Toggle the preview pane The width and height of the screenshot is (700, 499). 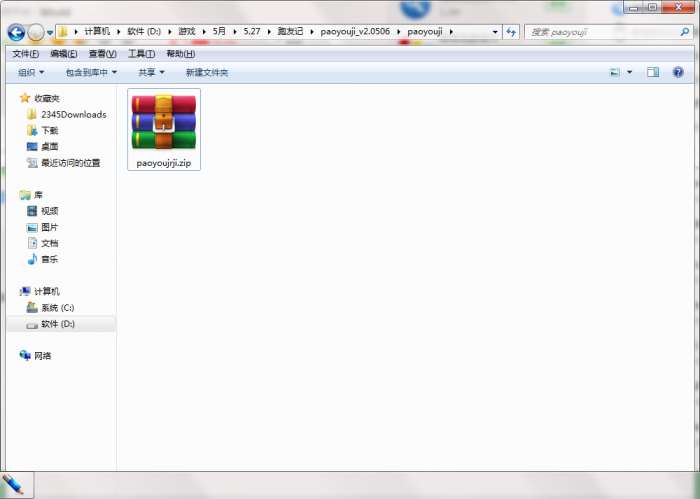click(653, 72)
